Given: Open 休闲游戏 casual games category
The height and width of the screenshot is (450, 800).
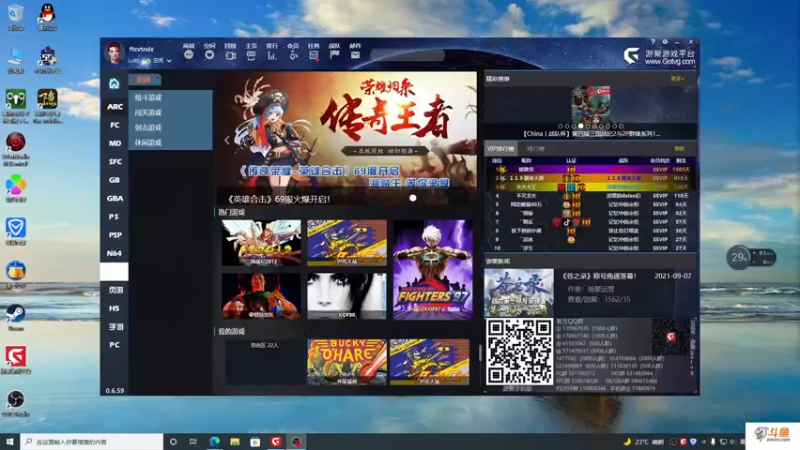Looking at the screenshot, I should pos(171,142).
